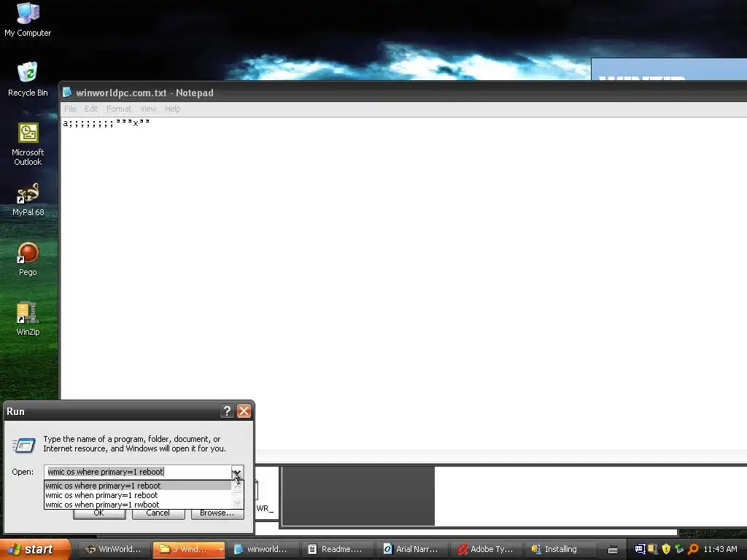The width and height of the screenshot is (747, 560).
Task: Click the WinZip tray icon
Action: coord(653,549)
